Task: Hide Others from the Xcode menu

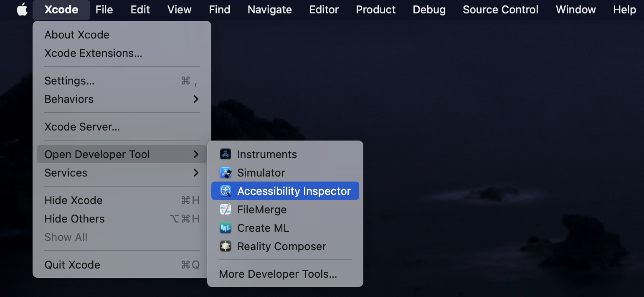Action: click(x=74, y=218)
